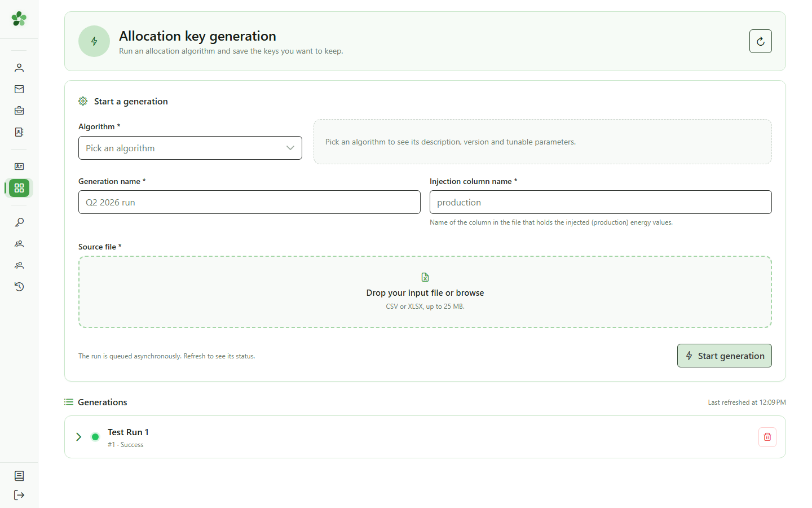Open the group icon directly below the key icon

pos(19,244)
